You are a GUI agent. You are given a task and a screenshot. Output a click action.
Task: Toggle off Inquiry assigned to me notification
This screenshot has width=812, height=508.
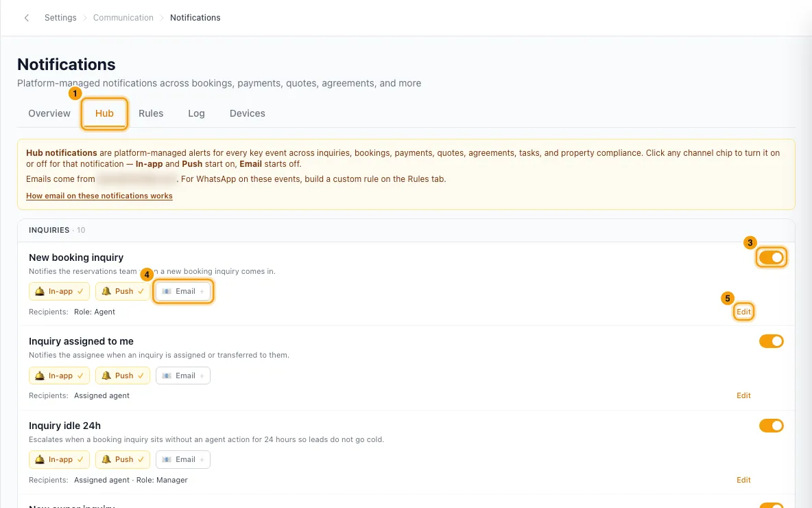(771, 341)
